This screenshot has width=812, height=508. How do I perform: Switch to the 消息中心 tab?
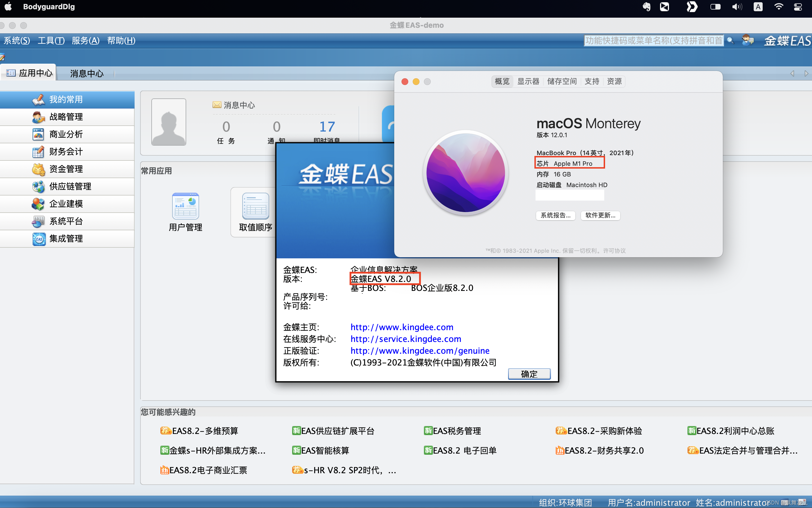(x=87, y=73)
